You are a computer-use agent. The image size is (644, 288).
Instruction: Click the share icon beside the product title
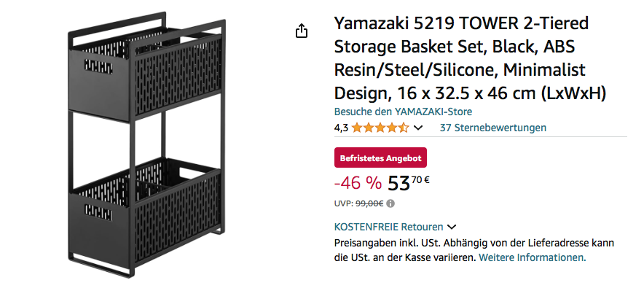[302, 31]
